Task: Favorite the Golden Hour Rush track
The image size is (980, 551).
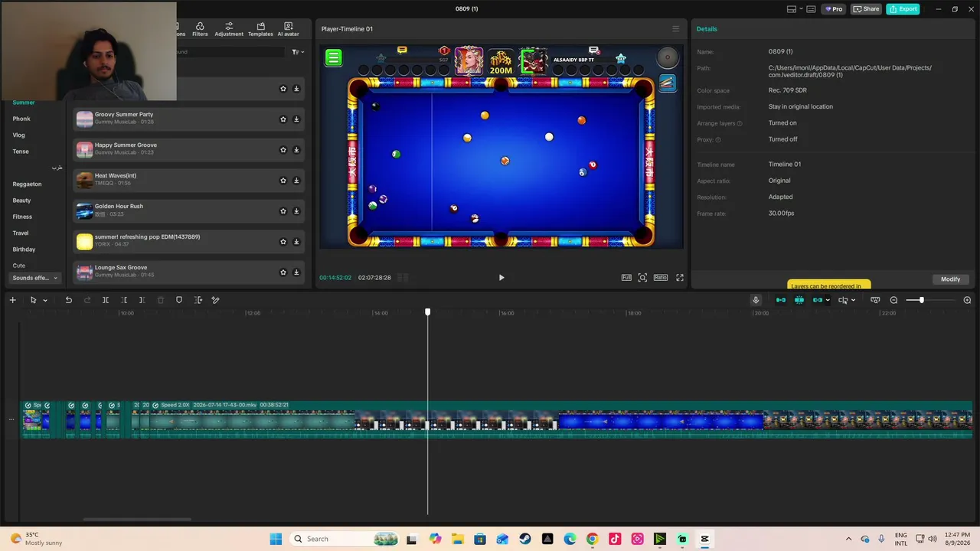Action: pyautogui.click(x=283, y=211)
